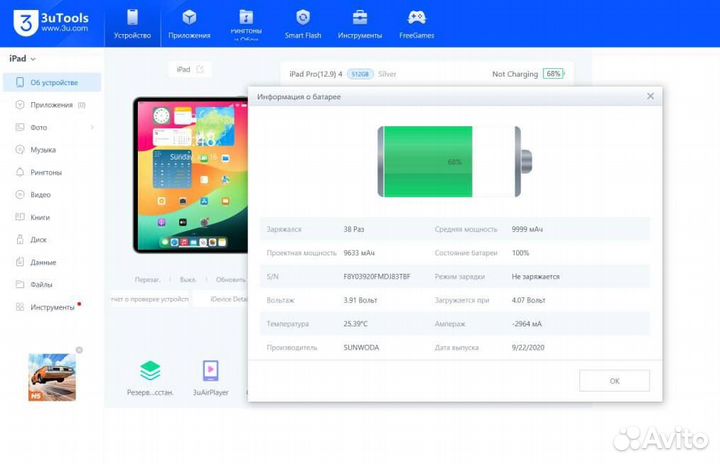
Task: Click the Рингтоны bell icon
Action: [x=20, y=172]
